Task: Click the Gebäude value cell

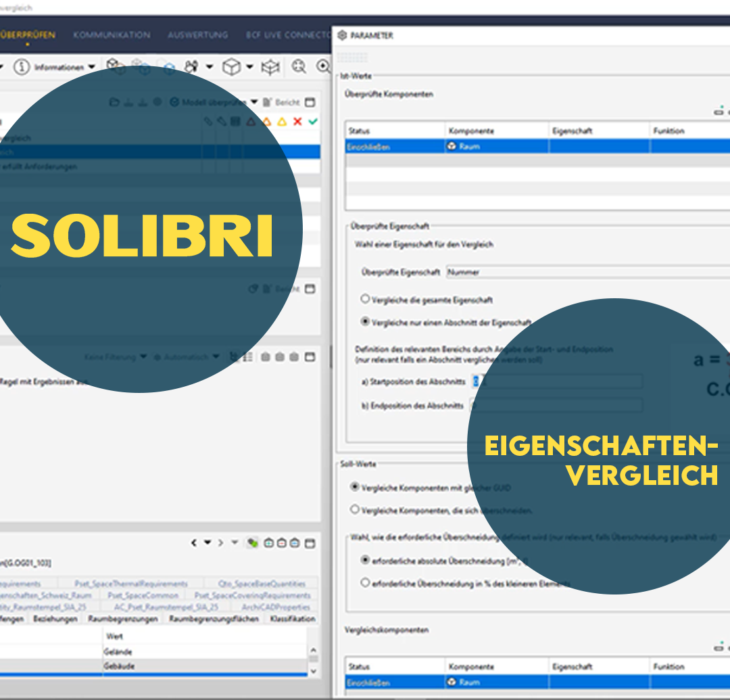Action: pos(204,666)
